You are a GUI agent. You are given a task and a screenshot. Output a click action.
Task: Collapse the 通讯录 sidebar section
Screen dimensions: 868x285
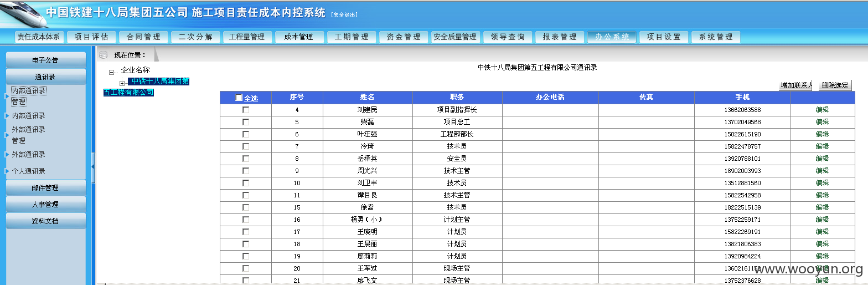(46, 77)
